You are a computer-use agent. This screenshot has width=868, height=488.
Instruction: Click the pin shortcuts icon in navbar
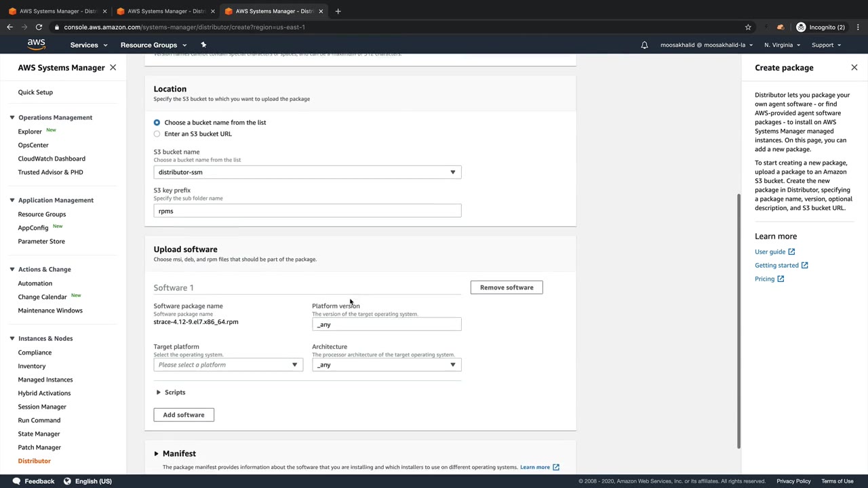pos(203,45)
